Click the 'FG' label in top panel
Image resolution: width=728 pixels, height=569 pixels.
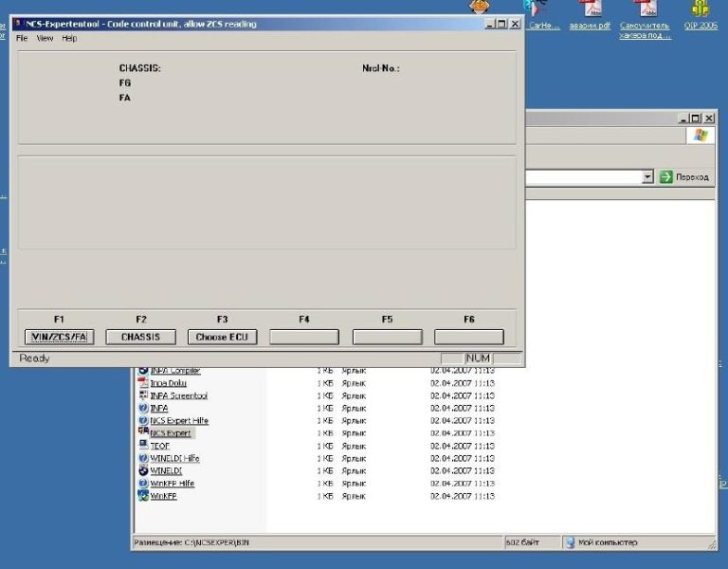click(x=125, y=83)
